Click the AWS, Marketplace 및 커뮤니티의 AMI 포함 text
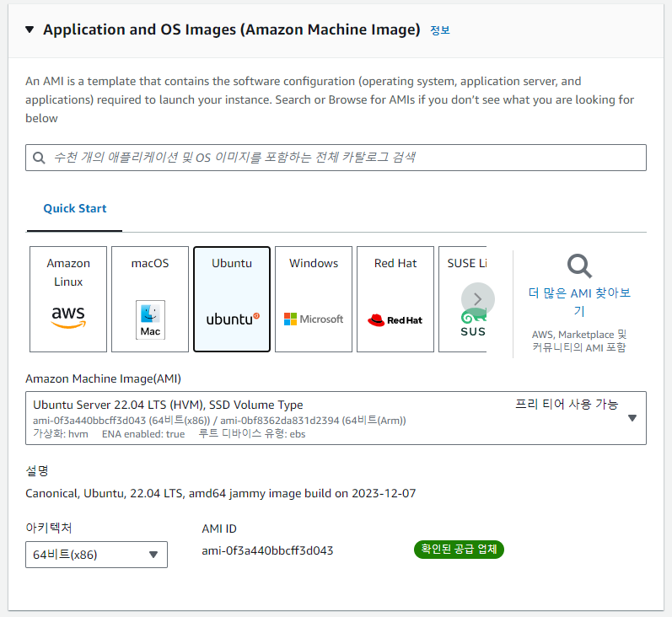Screen dimensions: 672x617 [x=579, y=341]
